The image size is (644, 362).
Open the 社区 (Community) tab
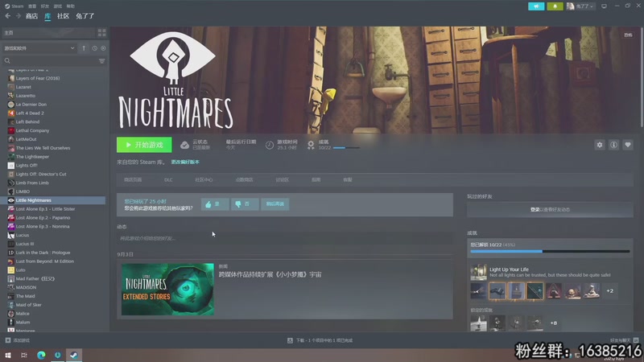(x=63, y=16)
